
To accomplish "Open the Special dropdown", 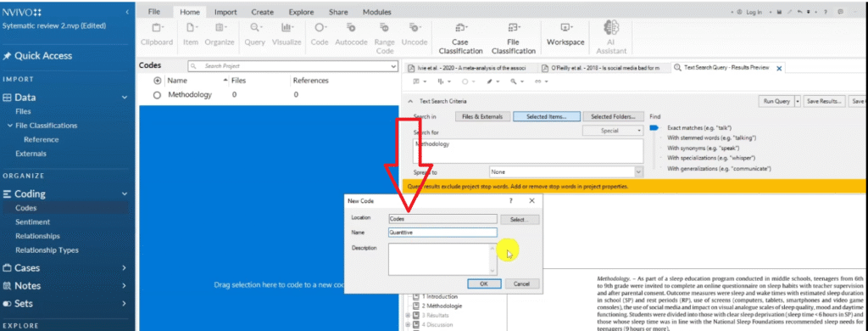I will tap(613, 132).
